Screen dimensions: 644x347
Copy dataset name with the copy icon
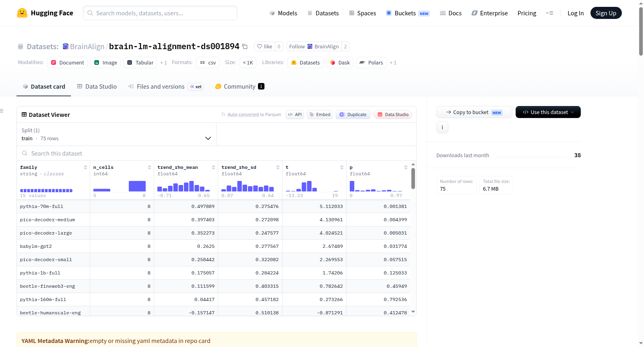click(x=245, y=46)
